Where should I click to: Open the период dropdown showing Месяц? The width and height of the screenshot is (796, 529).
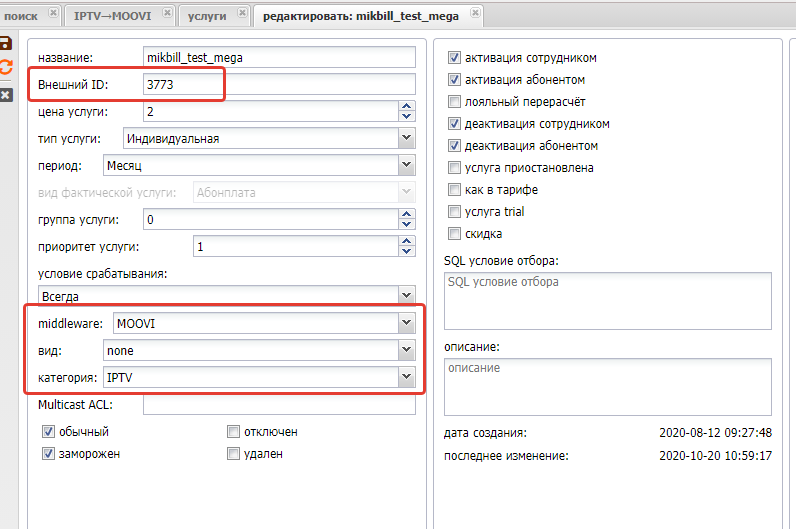(405, 165)
